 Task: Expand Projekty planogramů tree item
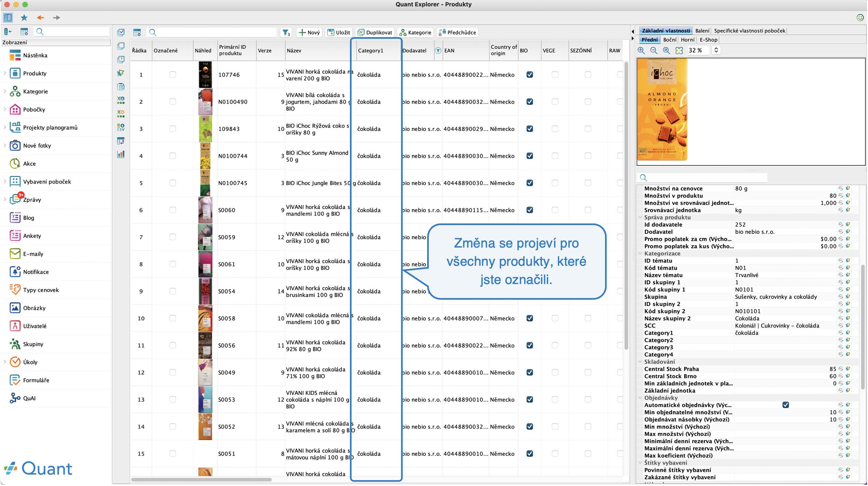pyautogui.click(x=5, y=127)
